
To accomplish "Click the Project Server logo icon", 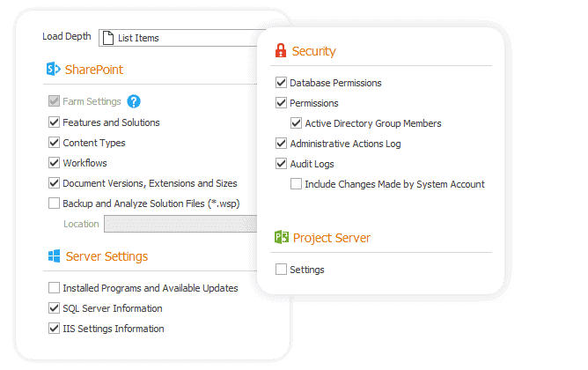I will point(282,237).
